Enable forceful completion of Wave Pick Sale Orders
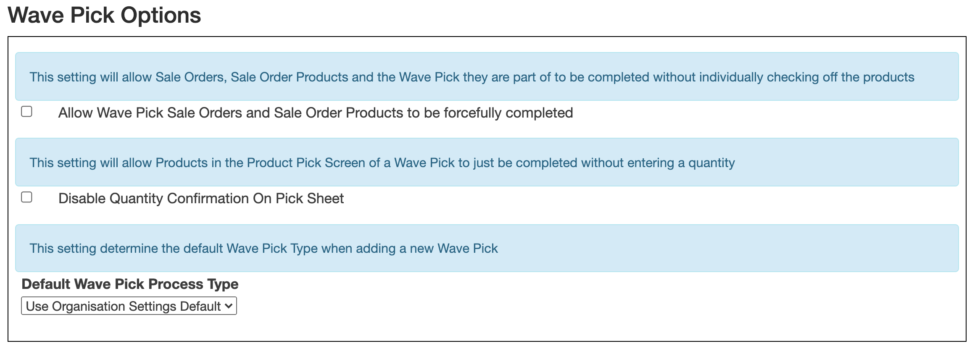The height and width of the screenshot is (346, 980). coord(26,111)
